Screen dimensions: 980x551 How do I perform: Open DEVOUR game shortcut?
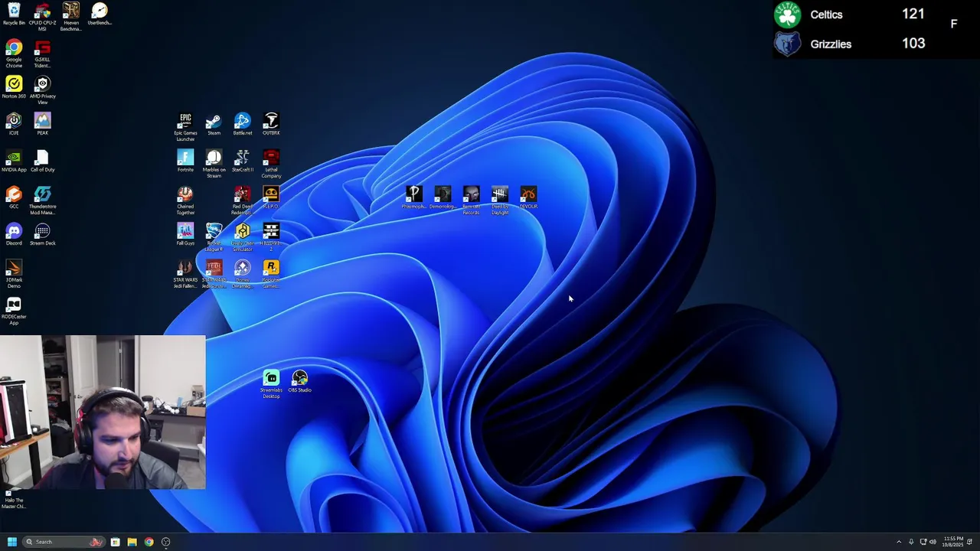528,197
